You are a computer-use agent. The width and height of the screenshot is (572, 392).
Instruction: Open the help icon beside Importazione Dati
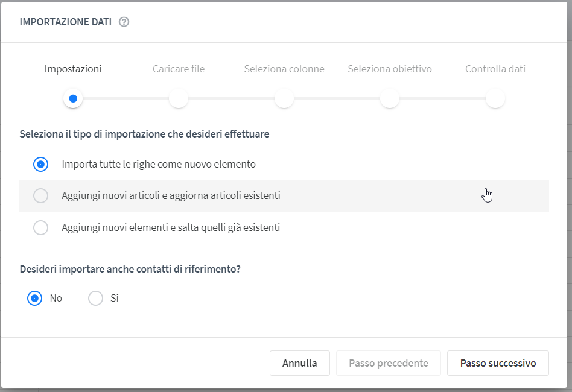click(x=124, y=22)
